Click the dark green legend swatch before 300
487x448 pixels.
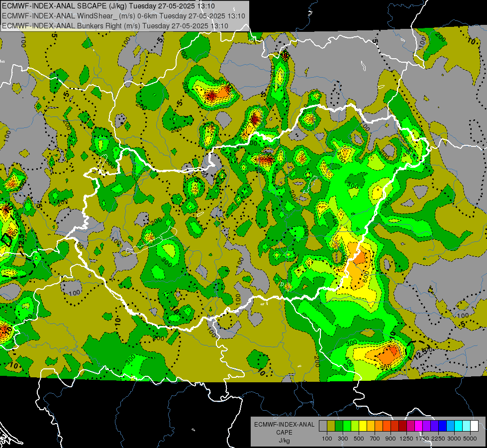pos(339,426)
